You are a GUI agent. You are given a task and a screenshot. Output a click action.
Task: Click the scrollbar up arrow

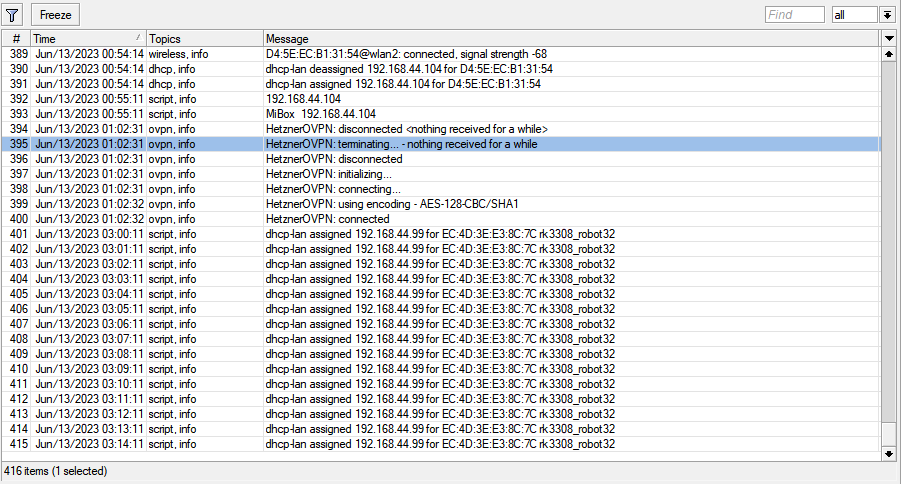pyautogui.click(x=889, y=54)
